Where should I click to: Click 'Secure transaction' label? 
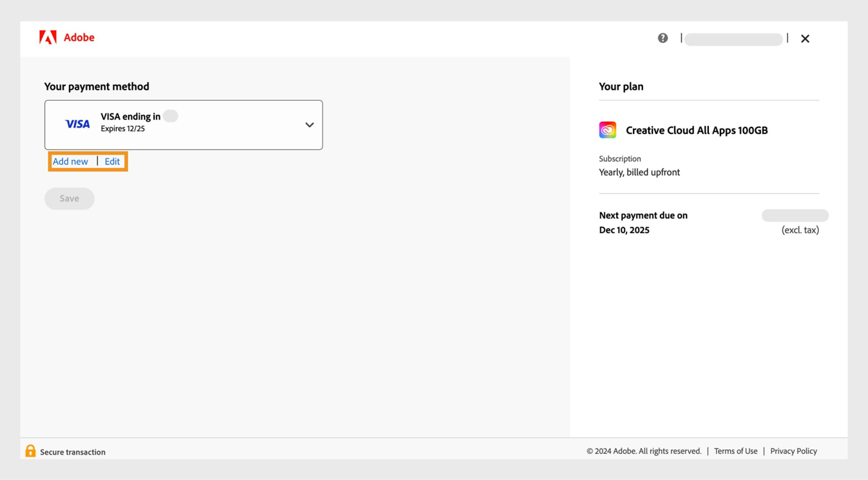click(x=73, y=452)
